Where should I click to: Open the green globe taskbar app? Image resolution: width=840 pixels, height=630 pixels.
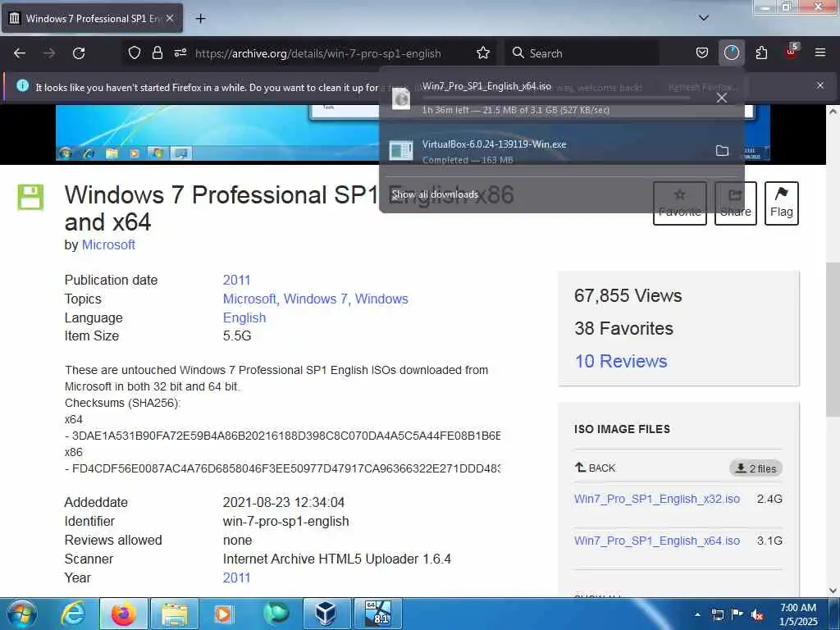(276, 614)
